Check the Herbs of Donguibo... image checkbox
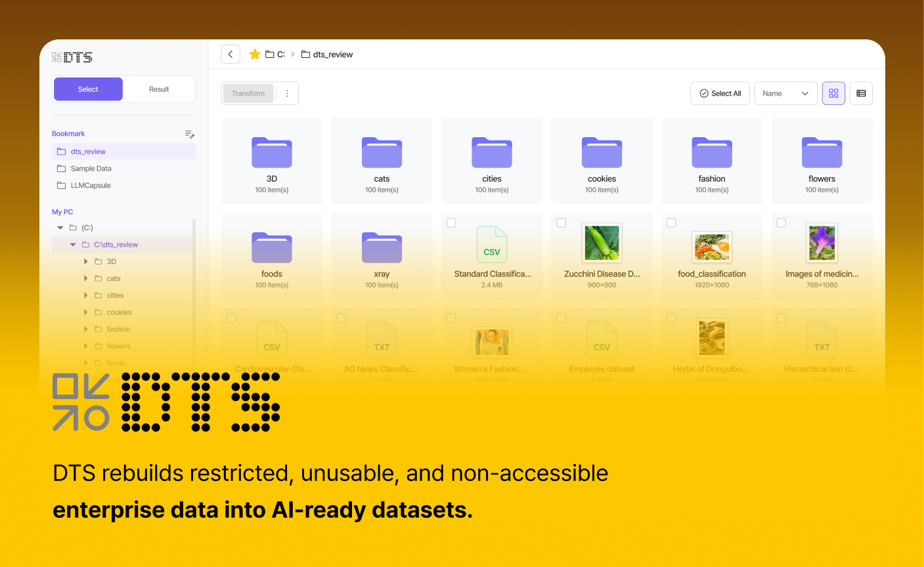The height and width of the screenshot is (567, 924). click(671, 318)
